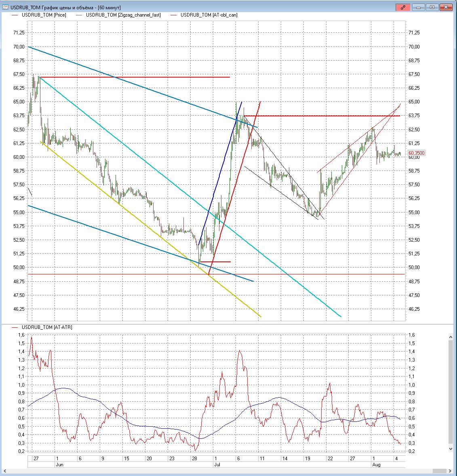Image resolution: width=457 pixels, height=476 pixels.
Task: Click the vertical scrollbar thumb
Action: click(451, 392)
